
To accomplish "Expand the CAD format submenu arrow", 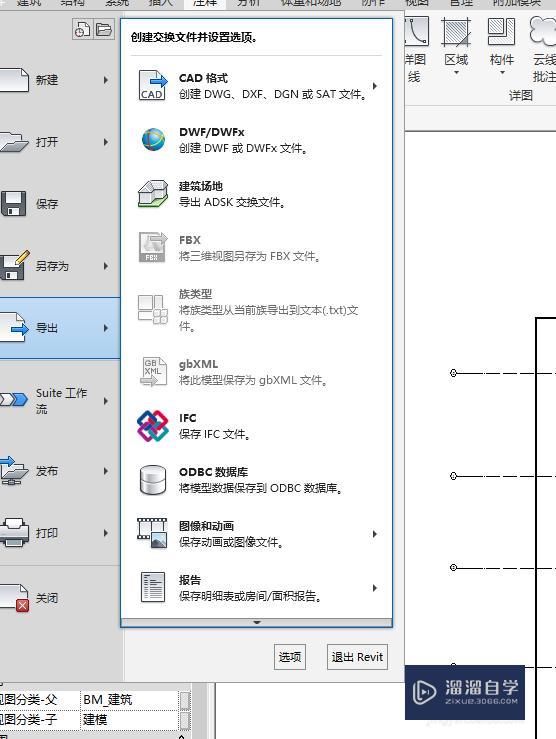I will point(375,86).
